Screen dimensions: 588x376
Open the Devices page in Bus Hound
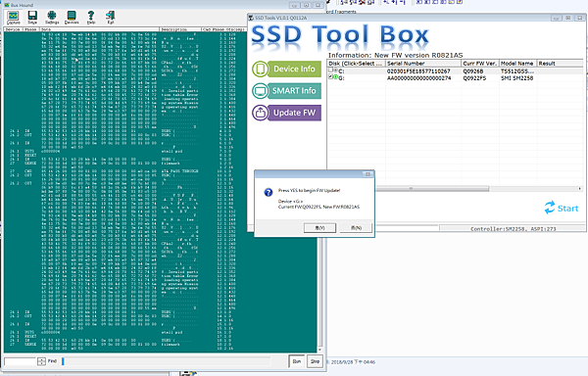tap(72, 18)
